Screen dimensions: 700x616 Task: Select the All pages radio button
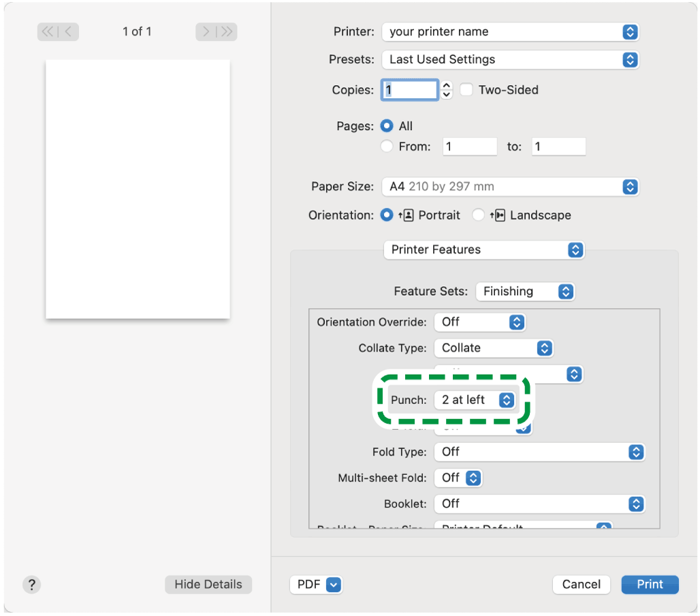coord(387,126)
